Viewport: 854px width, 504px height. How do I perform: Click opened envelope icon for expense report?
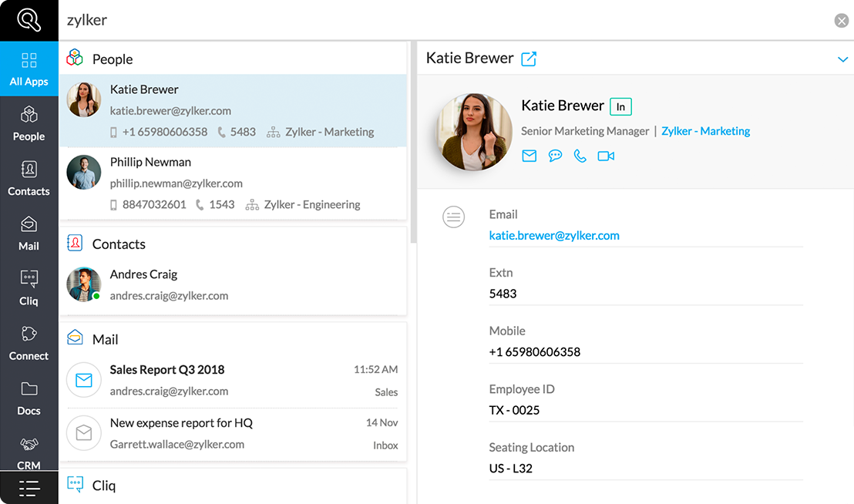[x=84, y=433]
